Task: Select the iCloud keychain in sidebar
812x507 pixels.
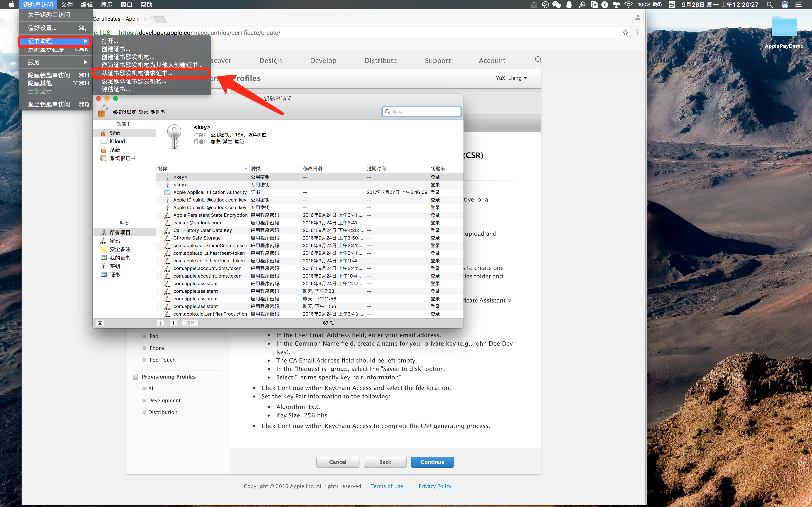Action: (x=117, y=142)
